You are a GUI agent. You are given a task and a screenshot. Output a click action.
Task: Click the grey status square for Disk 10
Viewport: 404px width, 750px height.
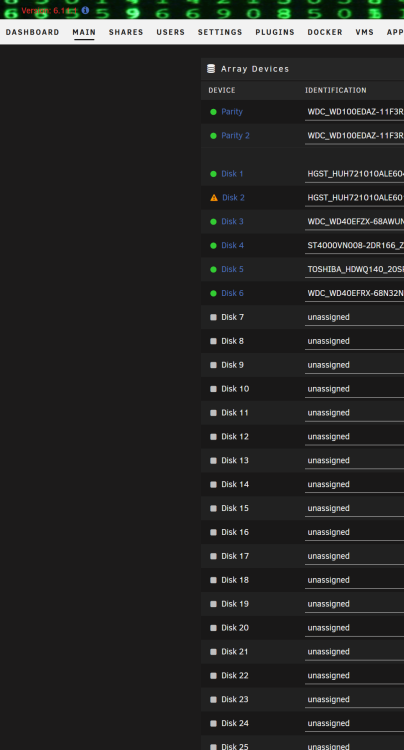213,389
